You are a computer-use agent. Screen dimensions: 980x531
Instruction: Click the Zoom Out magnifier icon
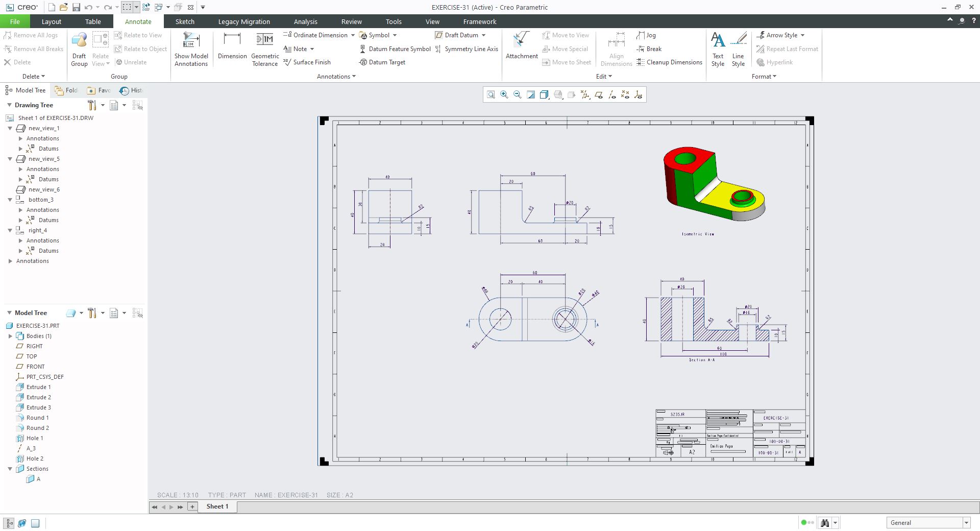click(x=518, y=94)
